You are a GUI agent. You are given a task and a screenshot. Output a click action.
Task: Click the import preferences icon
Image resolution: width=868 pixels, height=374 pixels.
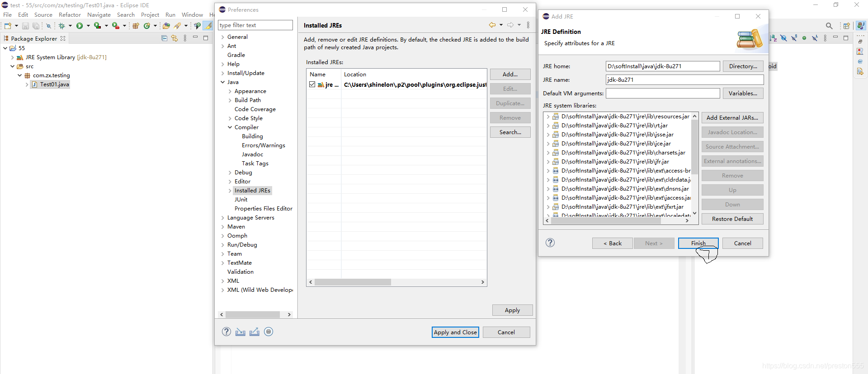[x=241, y=332]
